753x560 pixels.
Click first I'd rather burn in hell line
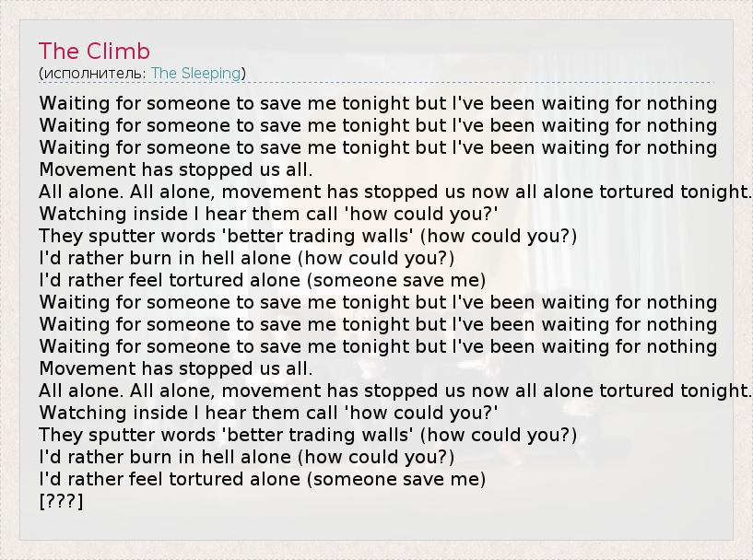point(247,258)
